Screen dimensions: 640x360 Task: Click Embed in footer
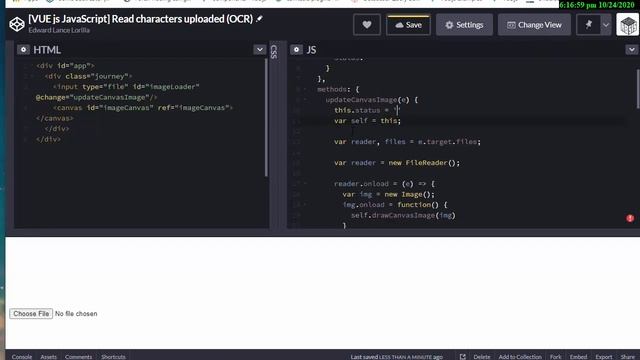pyautogui.click(x=578, y=356)
